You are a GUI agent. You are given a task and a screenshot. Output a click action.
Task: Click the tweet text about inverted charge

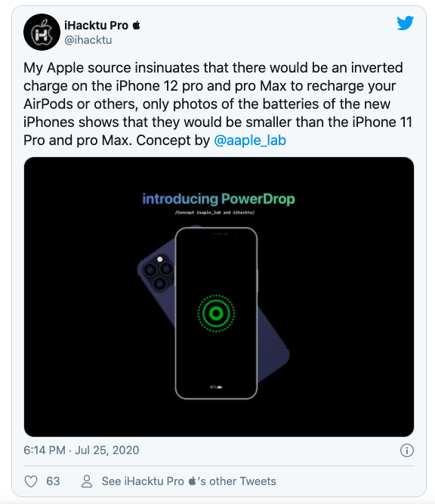[x=217, y=104]
